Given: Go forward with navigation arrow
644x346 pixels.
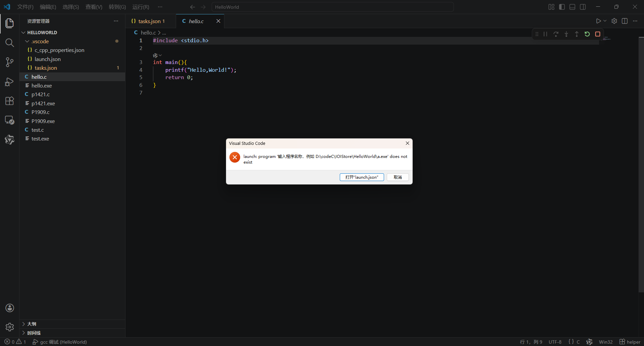Looking at the screenshot, I should coord(203,7).
